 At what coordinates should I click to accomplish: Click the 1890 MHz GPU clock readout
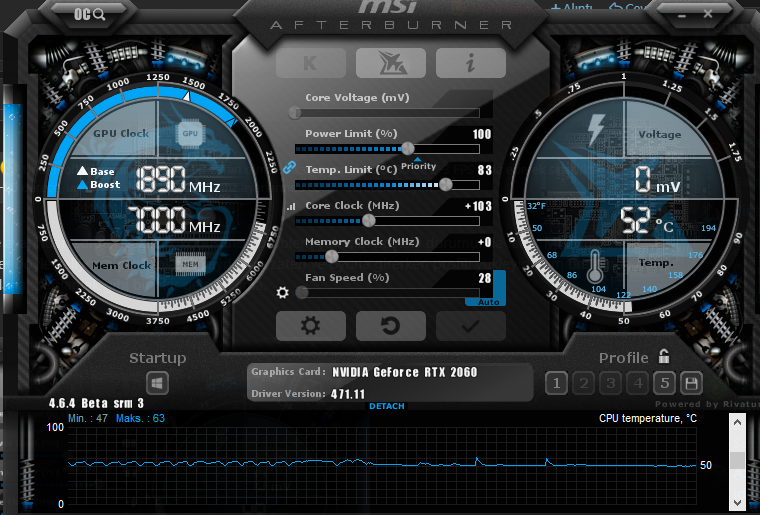[178, 179]
